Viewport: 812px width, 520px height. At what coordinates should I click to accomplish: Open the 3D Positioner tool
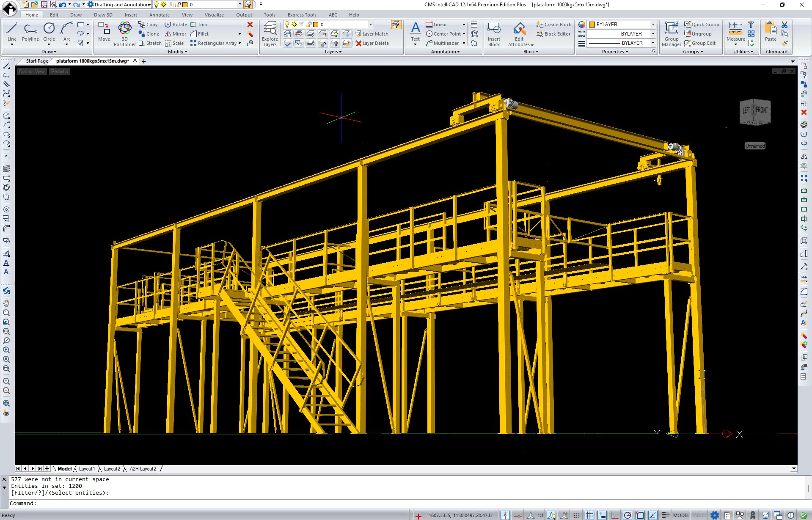pos(125,34)
